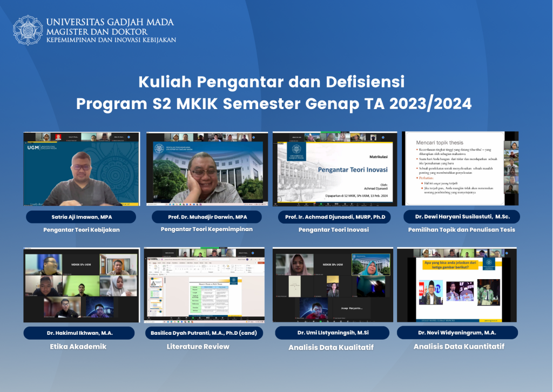Toggle bold formatting in the Word ribbon
553x392 pixels.
177,269
